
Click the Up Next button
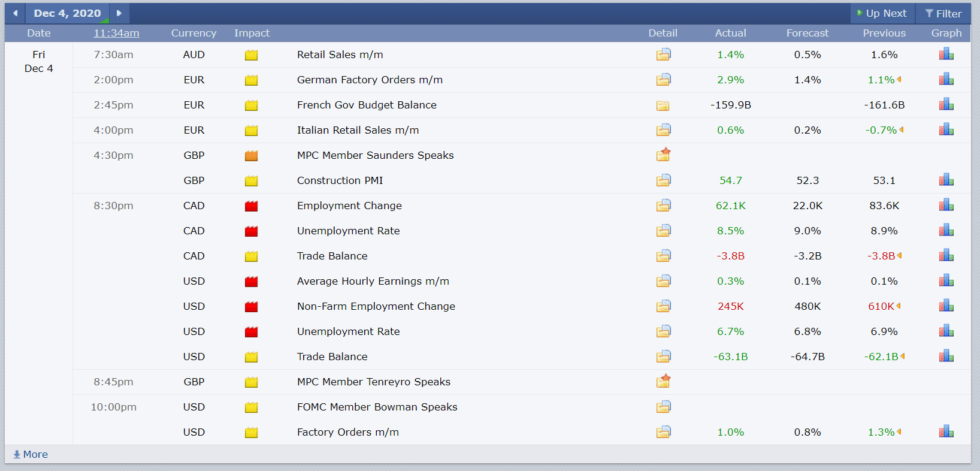(882, 13)
